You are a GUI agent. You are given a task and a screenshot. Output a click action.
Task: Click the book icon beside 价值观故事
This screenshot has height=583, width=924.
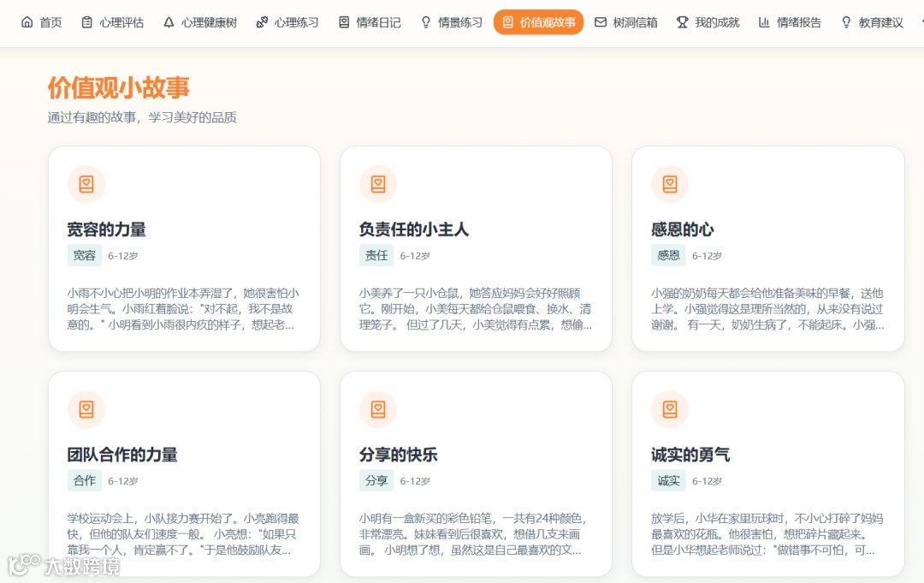point(507,22)
